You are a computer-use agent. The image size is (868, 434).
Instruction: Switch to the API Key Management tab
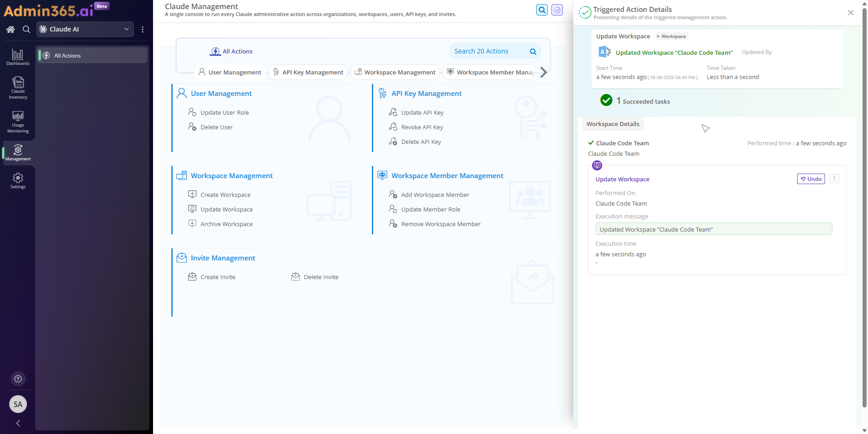[x=308, y=72]
